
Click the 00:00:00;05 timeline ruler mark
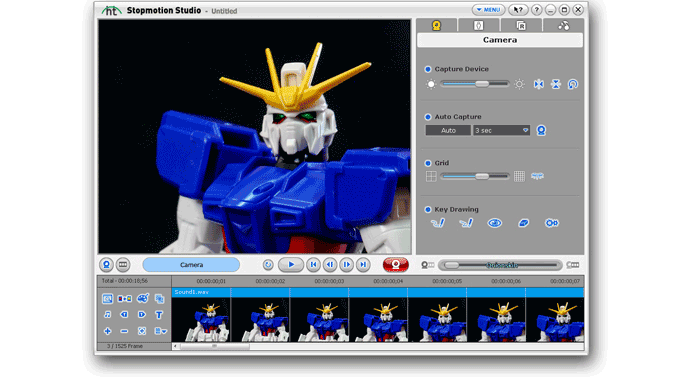pos(447,281)
